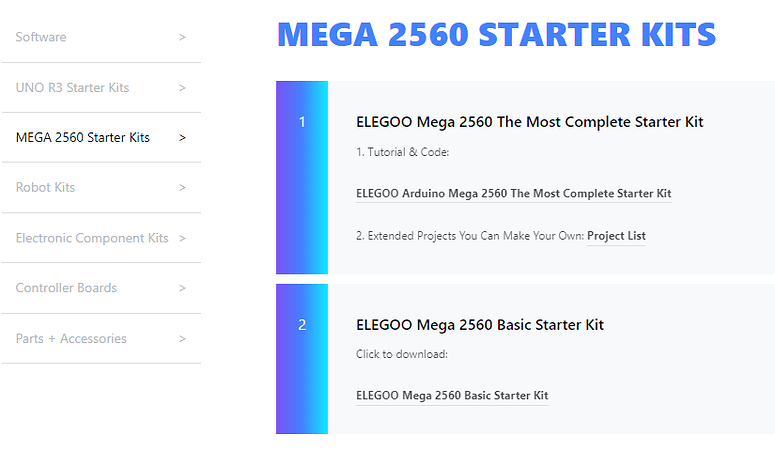Screen dimensions: 775x466
Task: Click the MEGA 2560 STARTER KITS page heading
Action: (x=497, y=34)
